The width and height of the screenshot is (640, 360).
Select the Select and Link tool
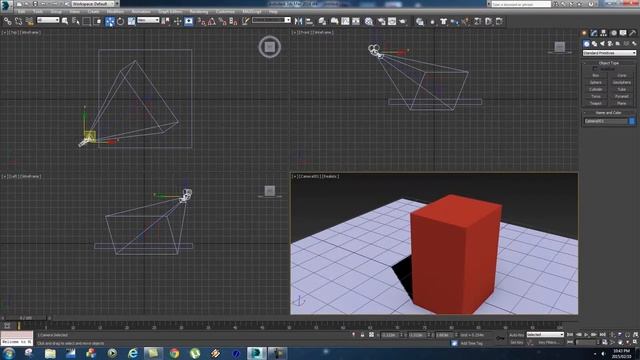coord(7,21)
